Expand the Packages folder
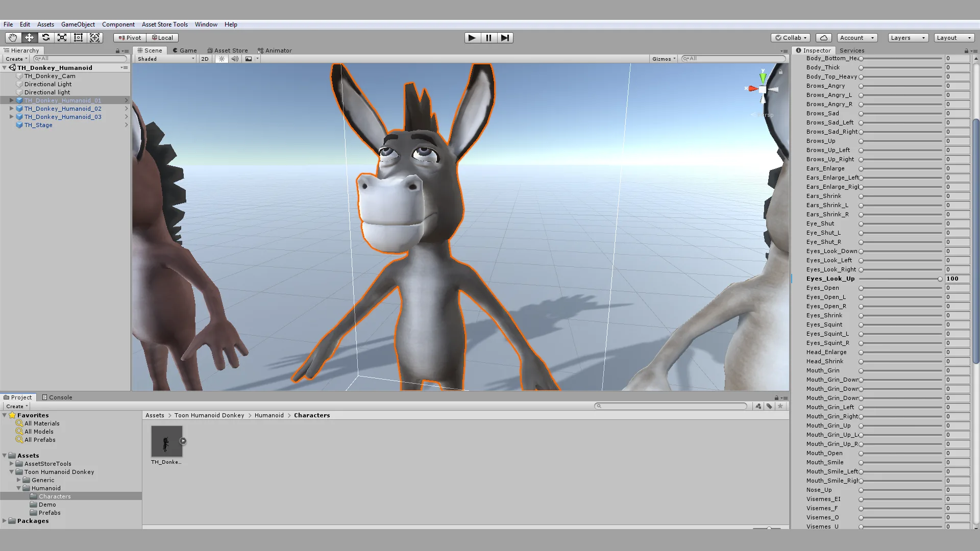The image size is (980, 551). 4,521
